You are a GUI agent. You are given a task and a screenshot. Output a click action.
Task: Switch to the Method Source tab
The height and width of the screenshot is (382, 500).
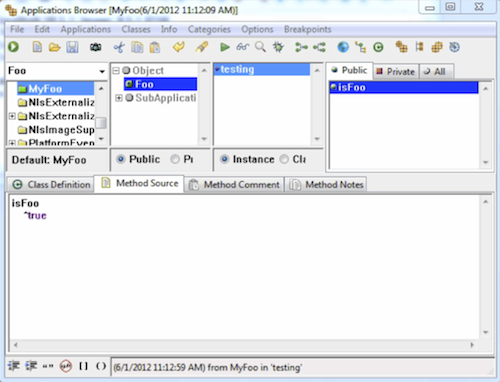[139, 183]
